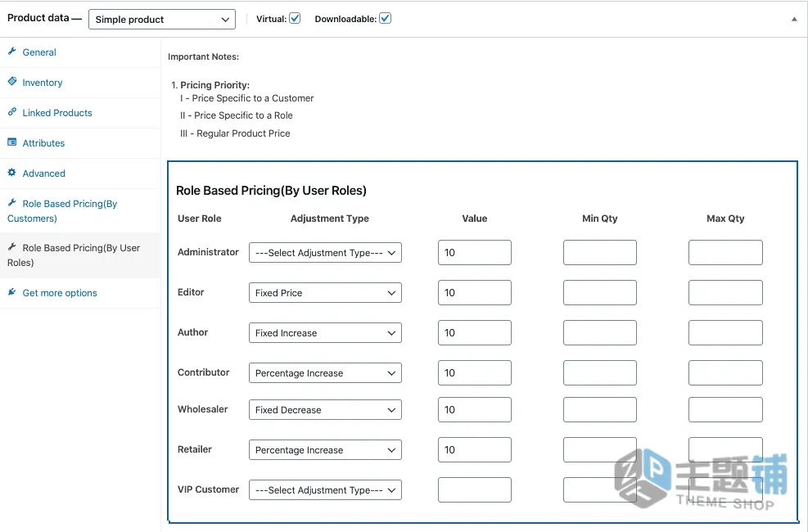Click the Contributor Max Qty field
This screenshot has width=808, height=532.
[725, 373]
